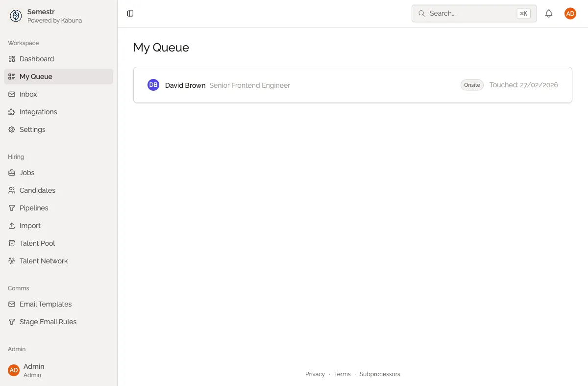Viewport: 588px width, 386px height.
Task: Open the Import upload icon
Action: 11,226
